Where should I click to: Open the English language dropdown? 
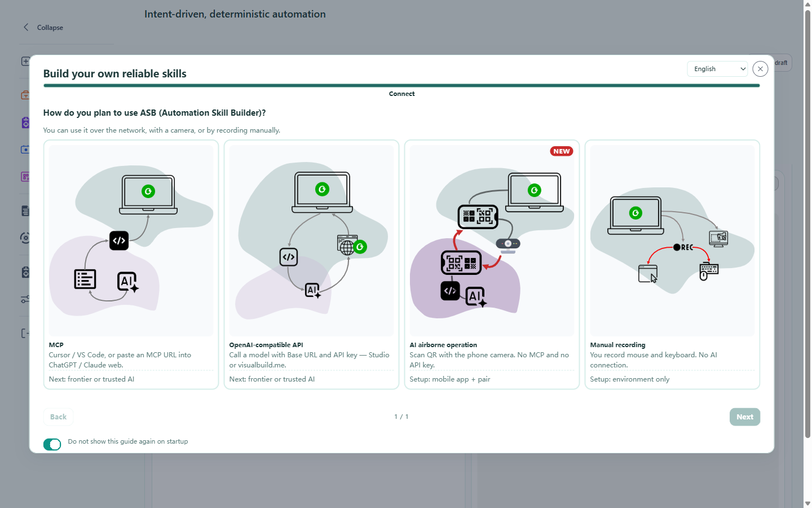pos(717,69)
